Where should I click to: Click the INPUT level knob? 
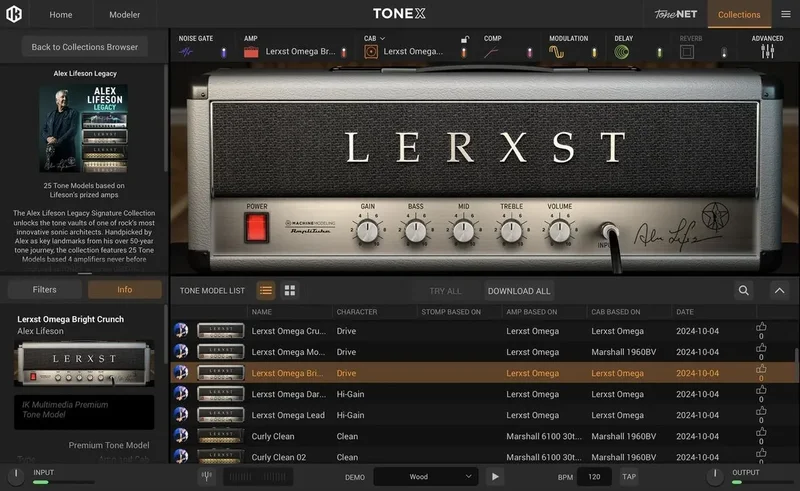(16, 476)
